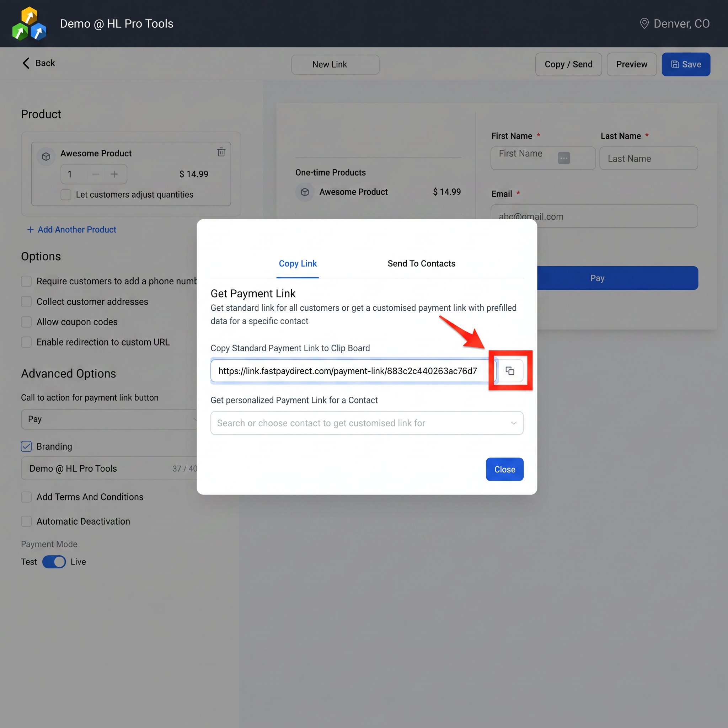Enable Let customers adjust quantities checkbox
728x728 pixels.
pyautogui.click(x=66, y=194)
